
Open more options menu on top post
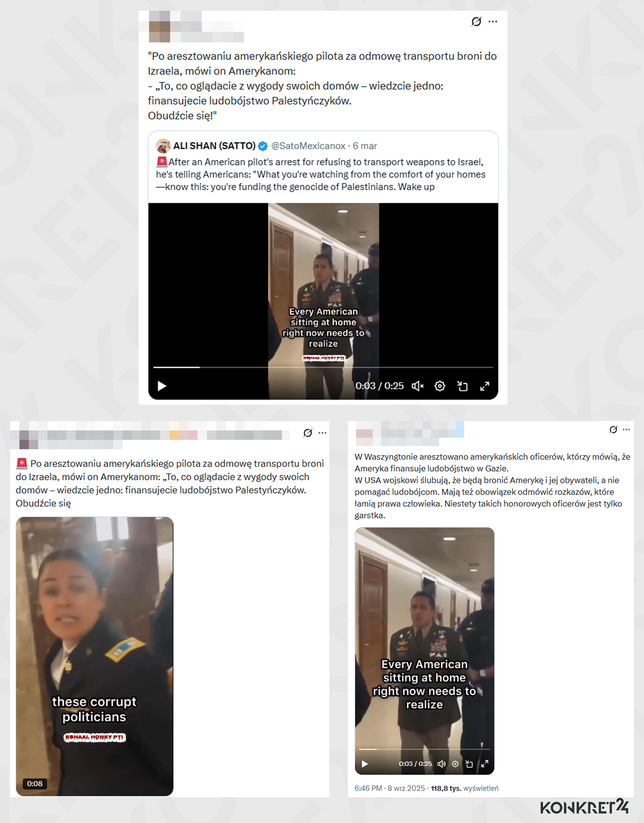[x=493, y=21]
